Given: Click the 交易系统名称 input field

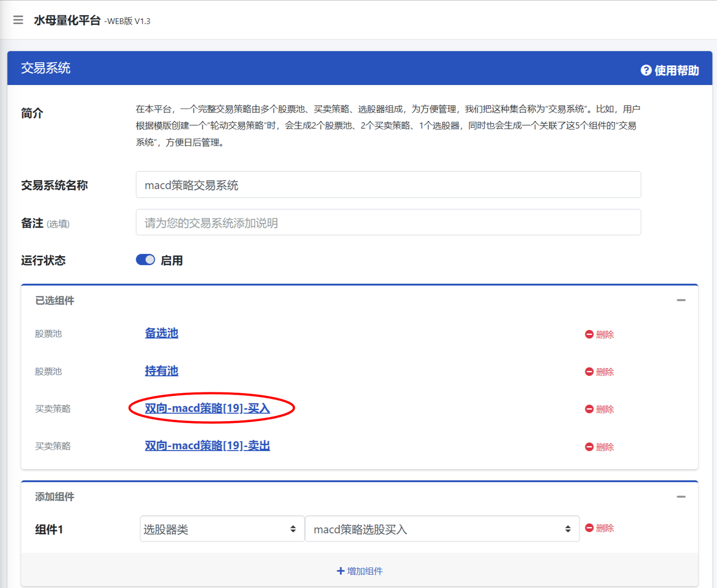Looking at the screenshot, I should (x=388, y=185).
